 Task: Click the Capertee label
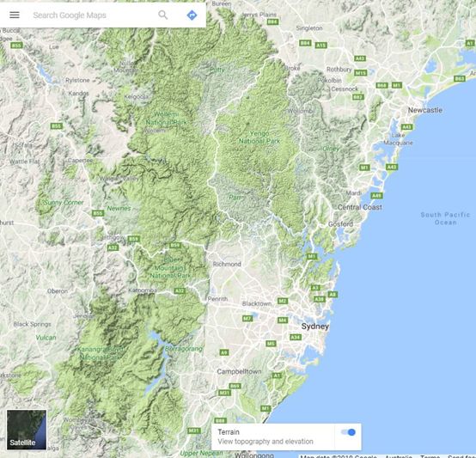pos(80,161)
